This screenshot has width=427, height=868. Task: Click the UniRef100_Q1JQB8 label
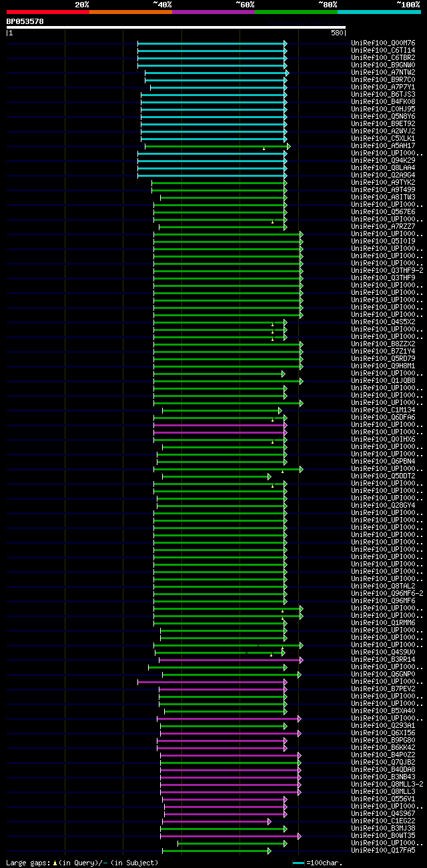pos(383,381)
